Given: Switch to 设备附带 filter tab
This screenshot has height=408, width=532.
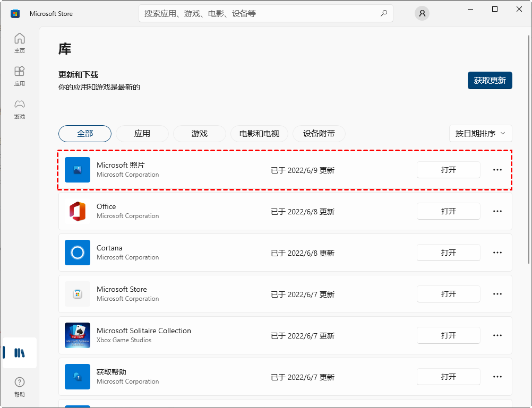Looking at the screenshot, I should pos(319,134).
